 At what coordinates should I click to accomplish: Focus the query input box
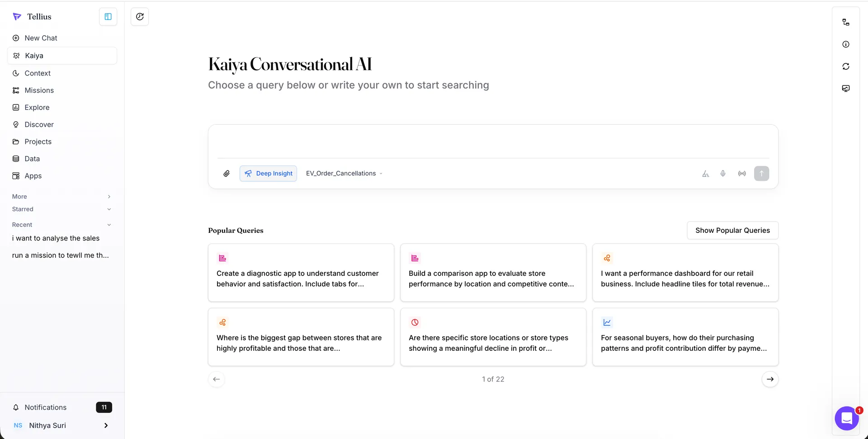pos(493,142)
